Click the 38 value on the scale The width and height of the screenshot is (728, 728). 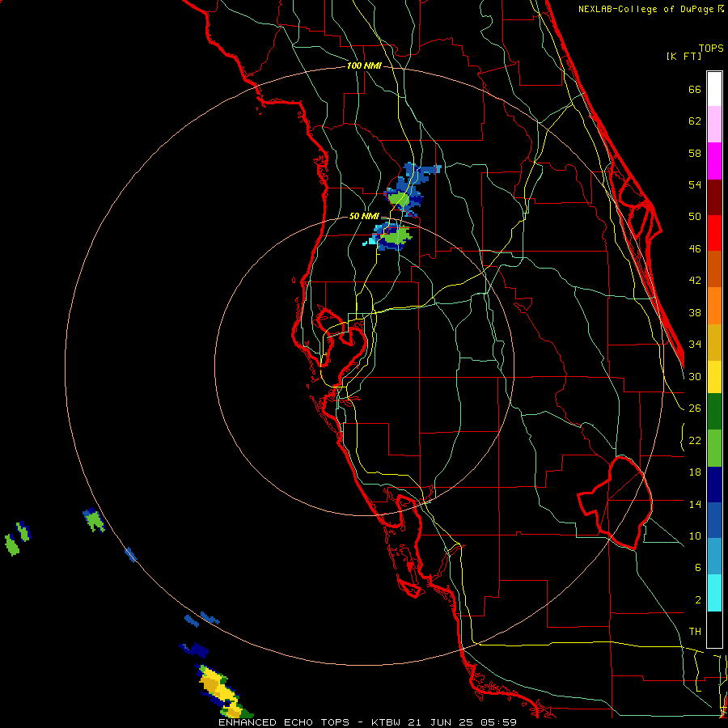pos(695,313)
